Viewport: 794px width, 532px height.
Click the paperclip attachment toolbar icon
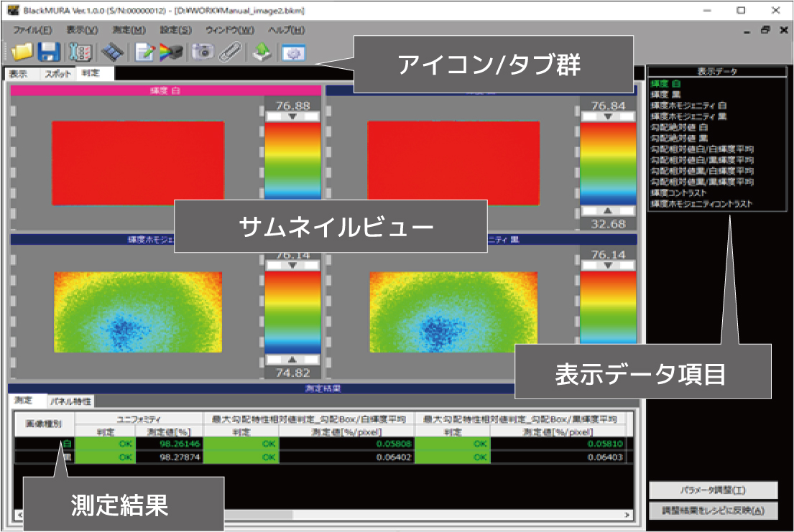coord(231,52)
